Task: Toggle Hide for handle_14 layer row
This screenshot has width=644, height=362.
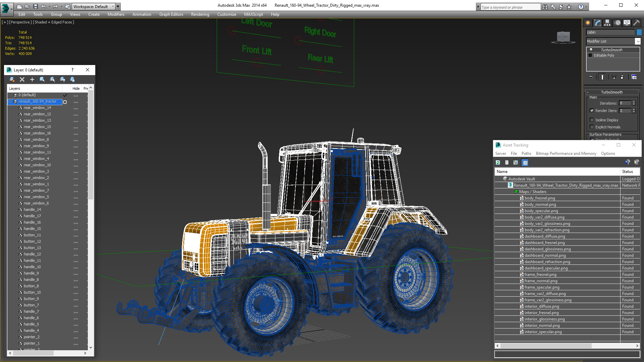Action: [76, 210]
